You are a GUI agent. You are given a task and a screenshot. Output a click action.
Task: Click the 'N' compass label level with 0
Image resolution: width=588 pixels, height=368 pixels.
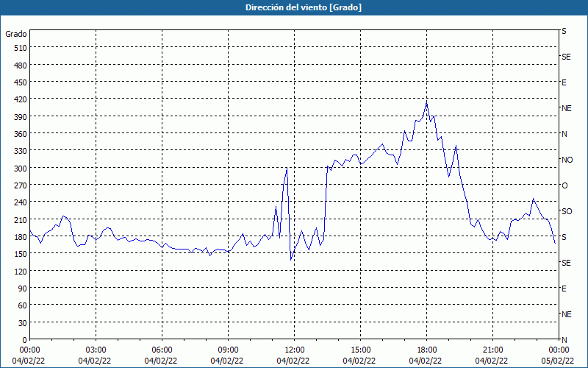(564, 340)
